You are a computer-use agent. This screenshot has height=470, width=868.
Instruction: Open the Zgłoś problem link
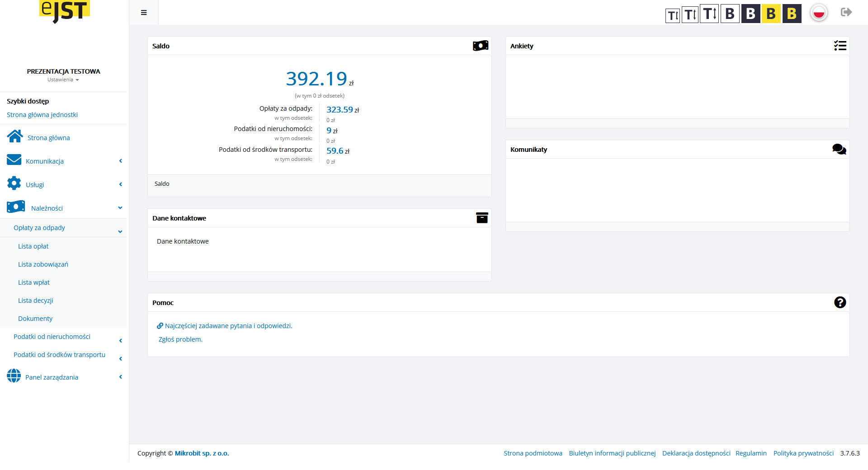[180, 339]
